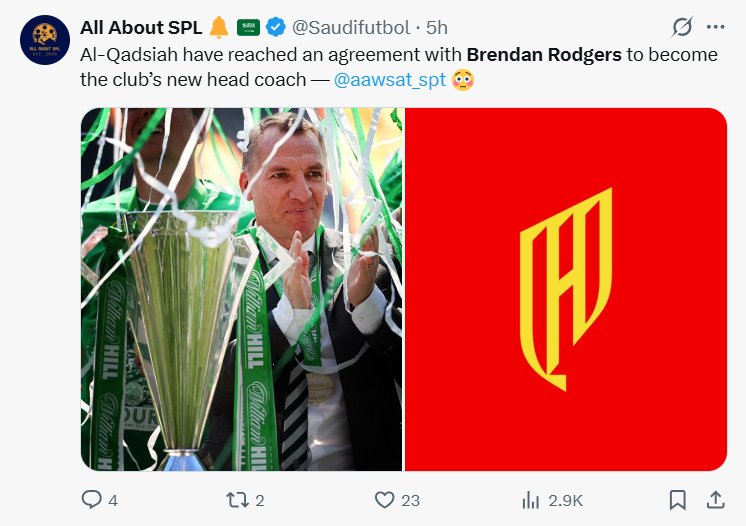Click the flushed face emoji in the post
Image resolution: width=746 pixels, height=526 pixels.
point(462,79)
